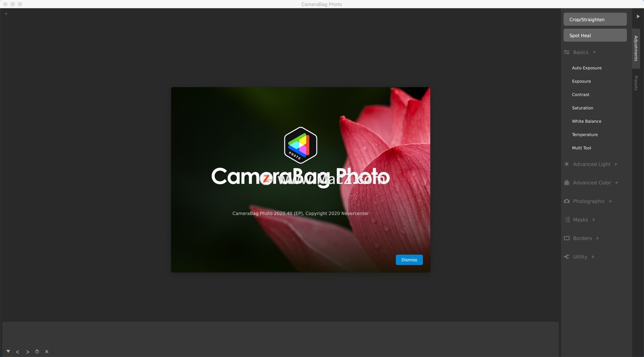Click the X icon in bottom bar
The width and height of the screenshot is (644, 357).
47,351
